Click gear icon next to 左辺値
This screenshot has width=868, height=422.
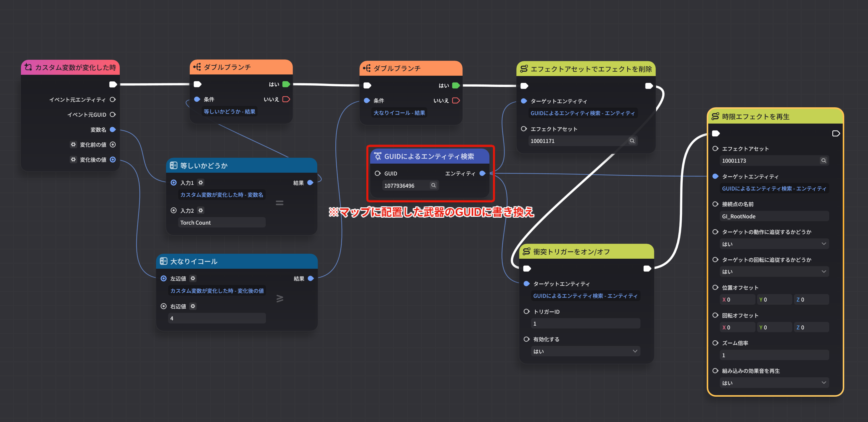click(193, 278)
